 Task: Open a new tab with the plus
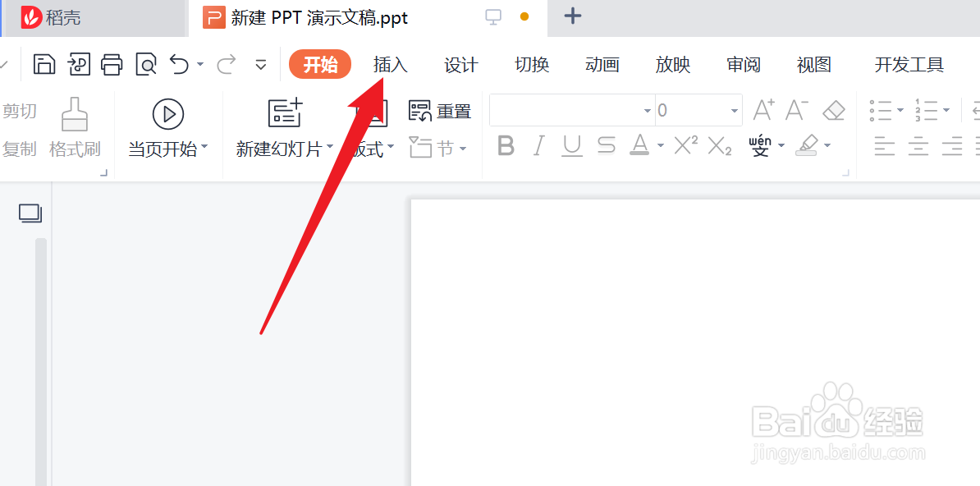coord(572,16)
